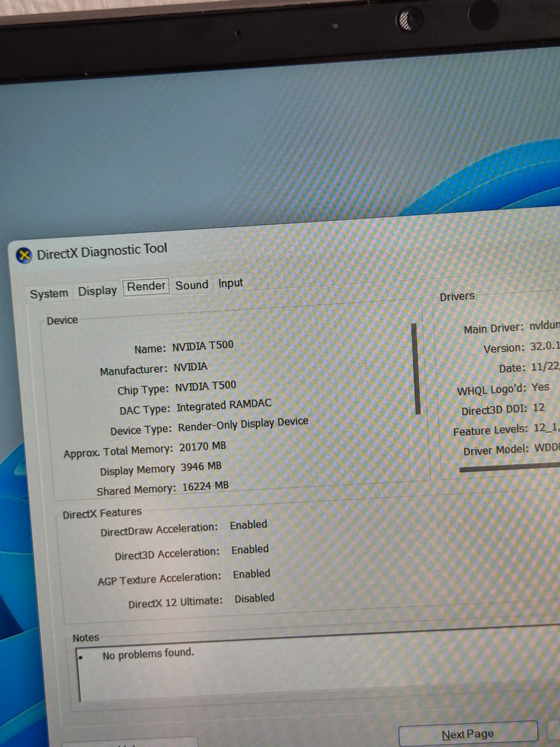Click the Chip Type value 'NVIDIA T500'
This screenshot has width=560, height=747.
(x=205, y=386)
